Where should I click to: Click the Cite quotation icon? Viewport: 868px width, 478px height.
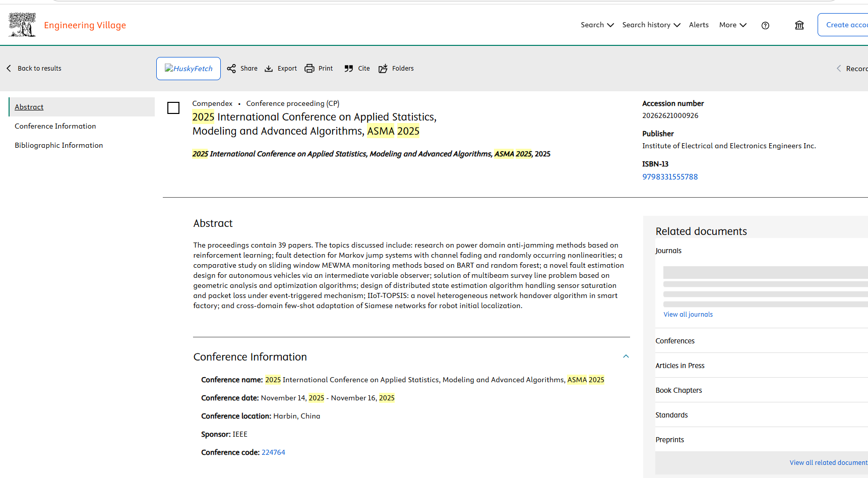point(349,69)
